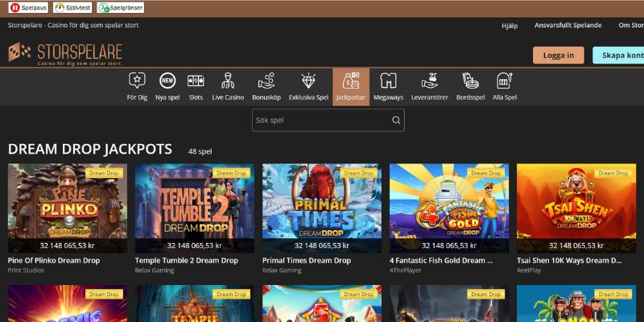
Task: Click in the Sök spel search field
Action: click(320, 121)
